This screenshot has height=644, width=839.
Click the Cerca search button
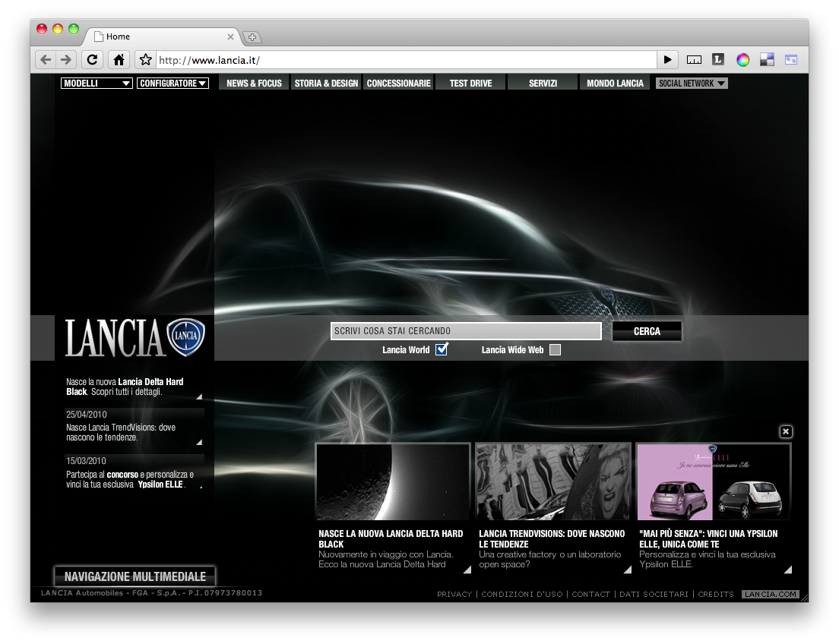click(647, 331)
